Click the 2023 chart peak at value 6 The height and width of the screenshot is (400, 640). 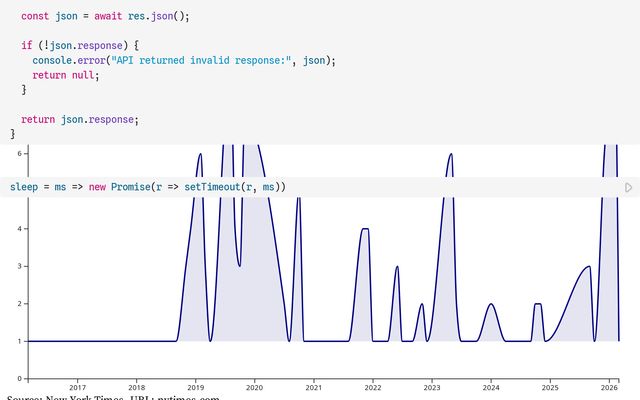point(451,154)
